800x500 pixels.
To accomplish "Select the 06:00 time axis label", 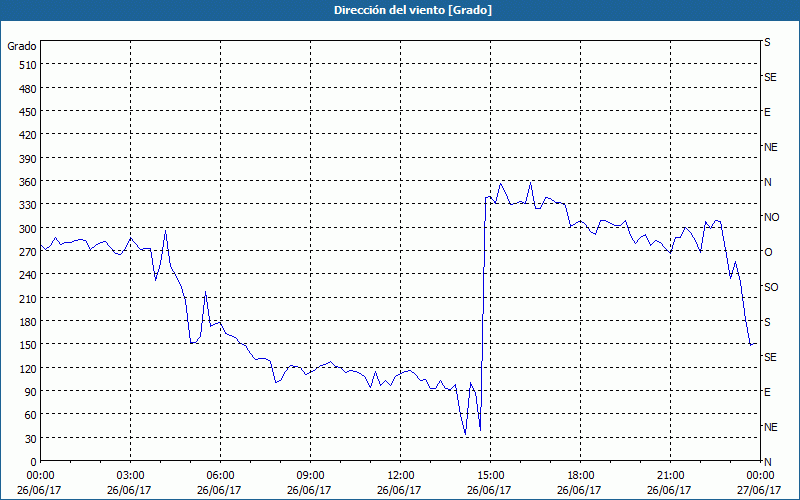I will (x=220, y=476).
